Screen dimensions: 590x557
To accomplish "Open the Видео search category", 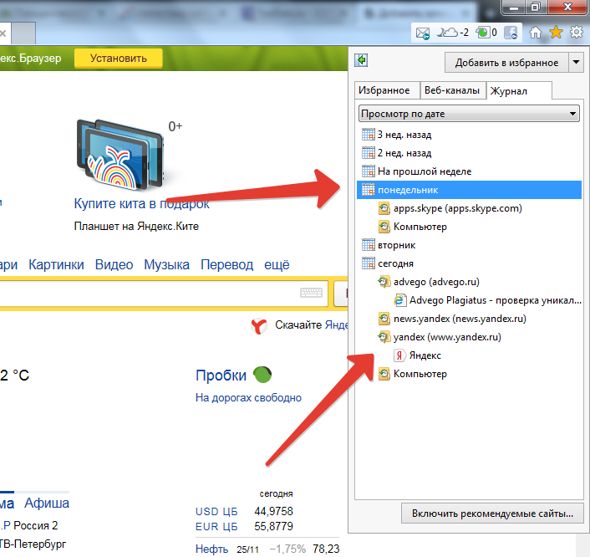I will (114, 265).
